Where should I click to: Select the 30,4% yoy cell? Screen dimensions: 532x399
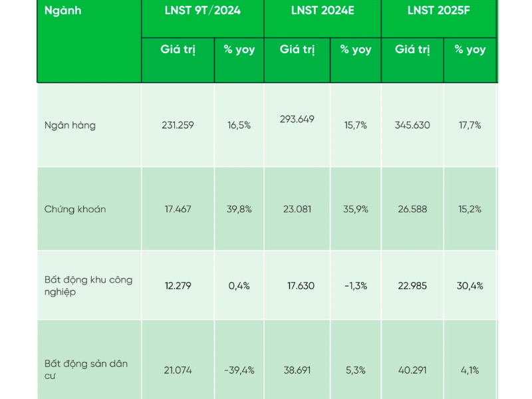coord(470,285)
